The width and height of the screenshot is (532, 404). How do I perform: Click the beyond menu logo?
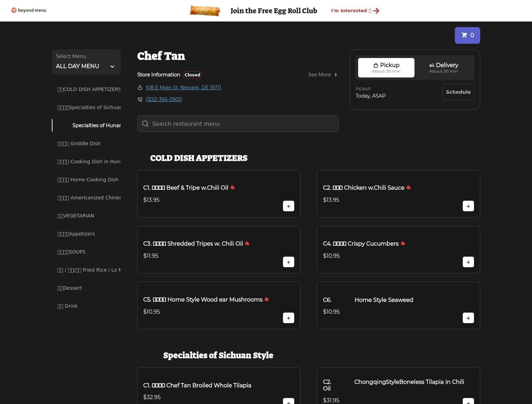(x=29, y=10)
